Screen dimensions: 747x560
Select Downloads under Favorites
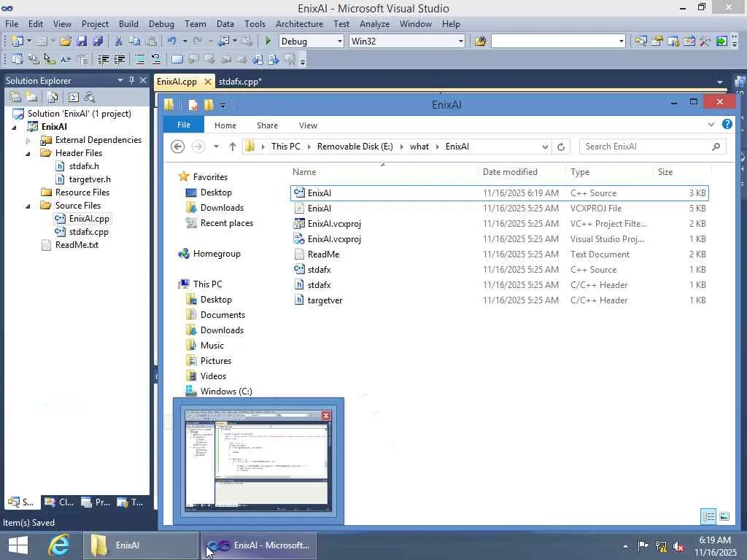[x=222, y=208]
